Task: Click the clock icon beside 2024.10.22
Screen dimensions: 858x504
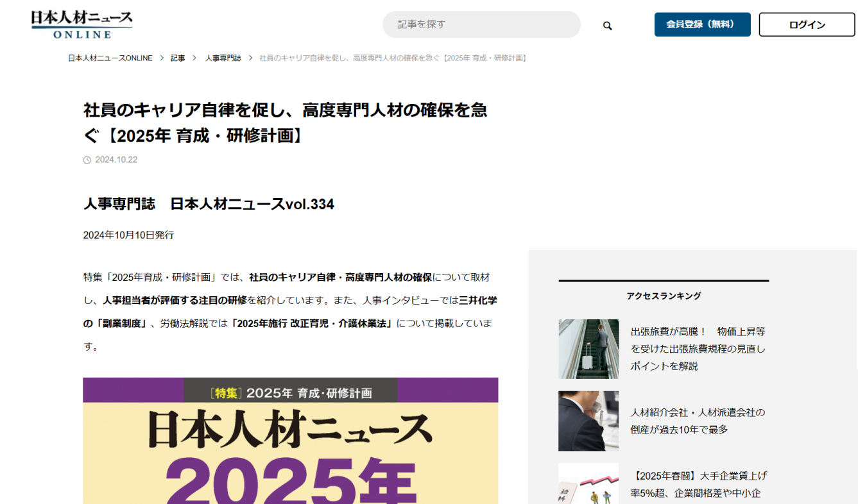Action: click(x=87, y=160)
